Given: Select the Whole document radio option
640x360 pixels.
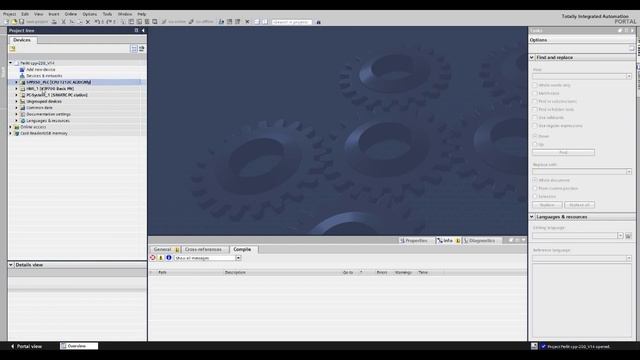Looking at the screenshot, I should click(535, 180).
